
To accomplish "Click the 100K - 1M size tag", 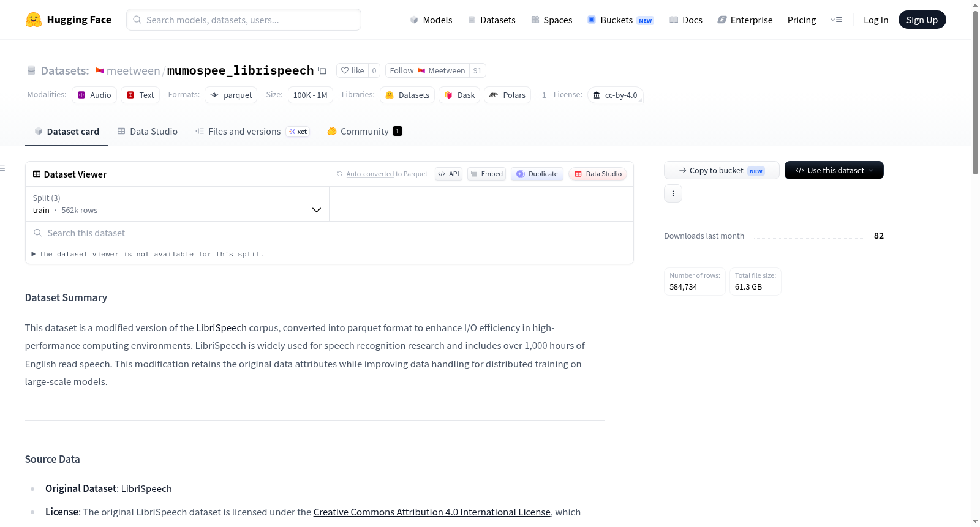I will [310, 95].
